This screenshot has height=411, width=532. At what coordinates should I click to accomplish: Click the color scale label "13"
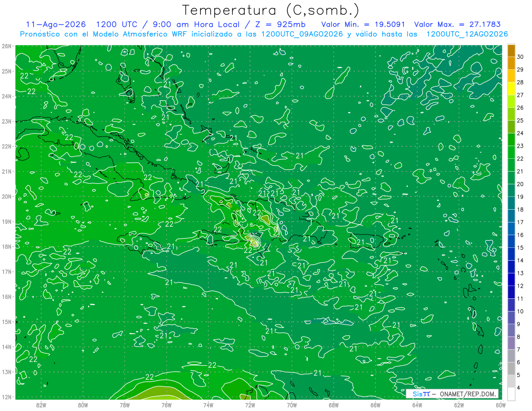pyautogui.click(x=520, y=273)
